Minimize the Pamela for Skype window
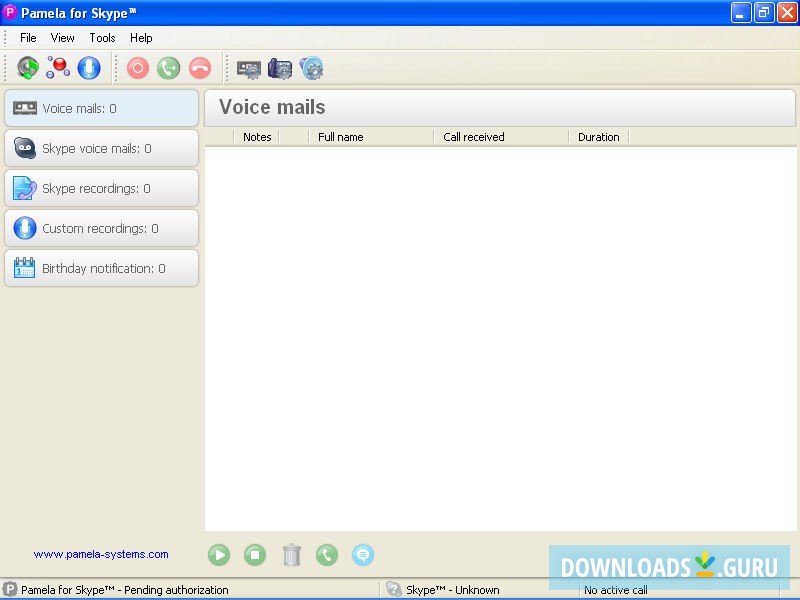 point(741,13)
